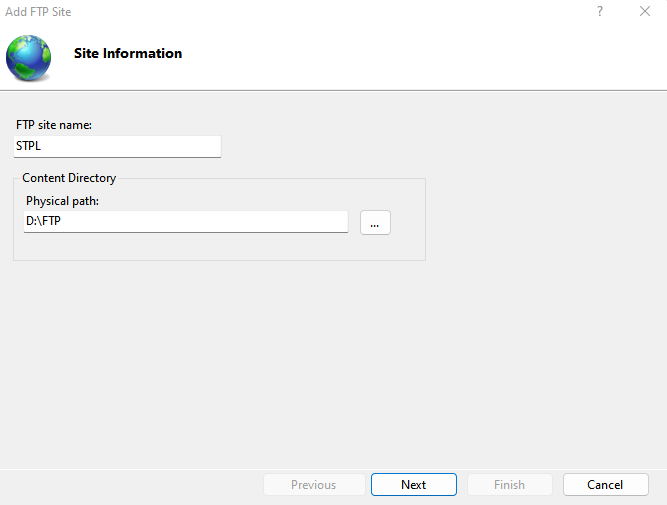Screen dimensions: 667x505
Task: Click the disabled Finish button
Action: 509,485
